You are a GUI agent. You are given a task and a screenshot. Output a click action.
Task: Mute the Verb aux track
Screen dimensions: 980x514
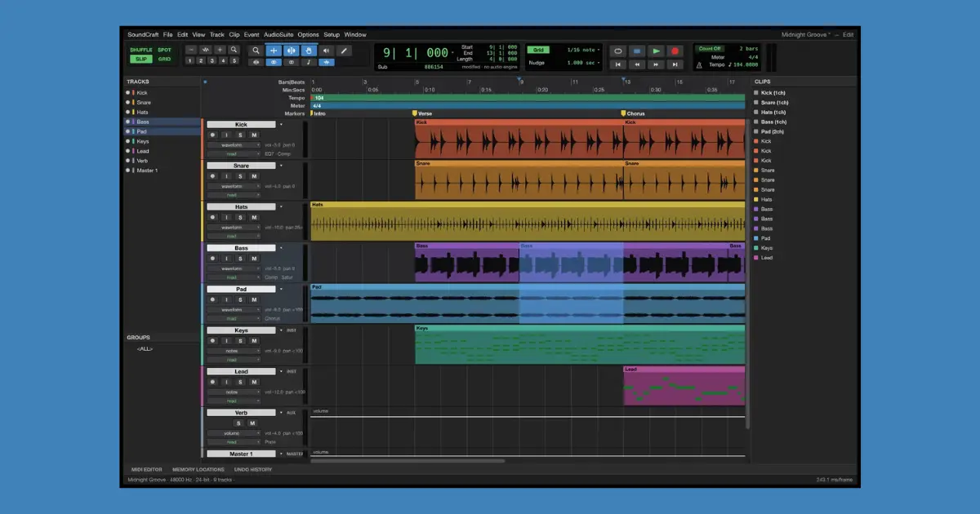(x=253, y=423)
